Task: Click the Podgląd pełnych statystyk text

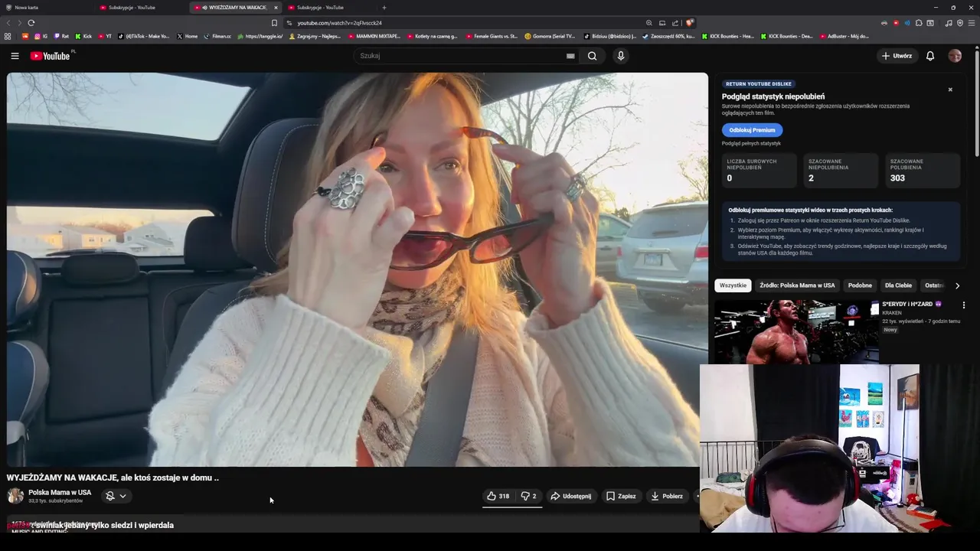Action: click(x=751, y=143)
